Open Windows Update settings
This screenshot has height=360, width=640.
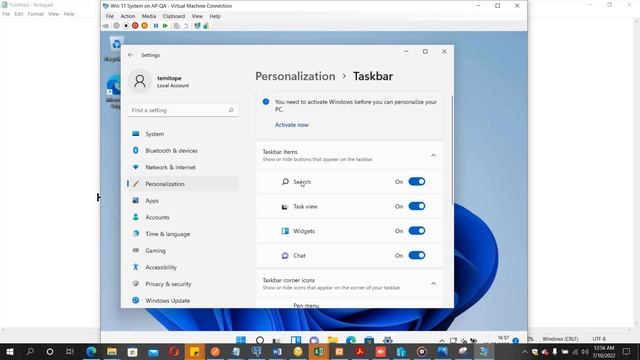pyautogui.click(x=183, y=300)
